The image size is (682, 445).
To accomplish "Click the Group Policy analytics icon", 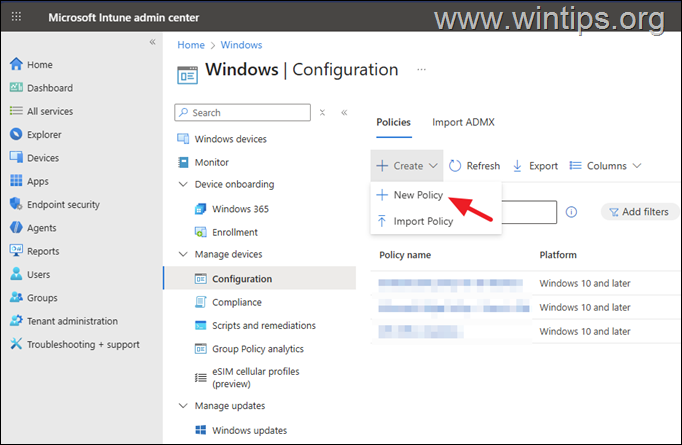I will 201,349.
